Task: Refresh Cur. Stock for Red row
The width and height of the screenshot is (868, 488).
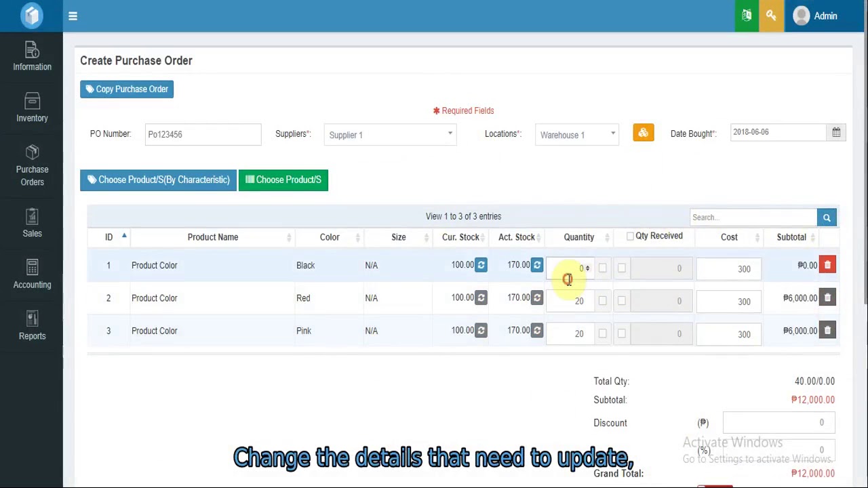Action: click(x=481, y=298)
